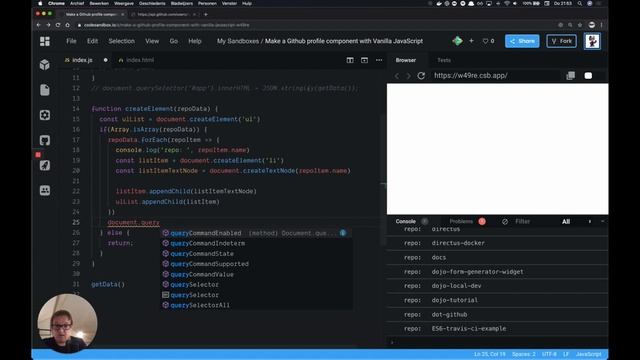
Task: Click the My Sandboxes breadcrumb link
Action: pyautogui.click(x=238, y=41)
